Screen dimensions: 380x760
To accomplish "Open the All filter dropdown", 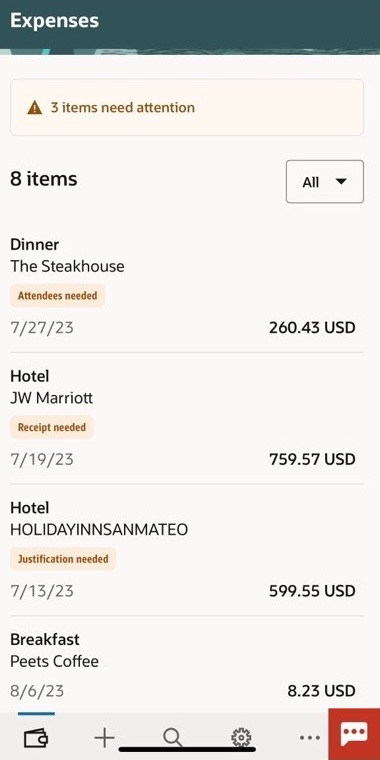I will 325,182.
